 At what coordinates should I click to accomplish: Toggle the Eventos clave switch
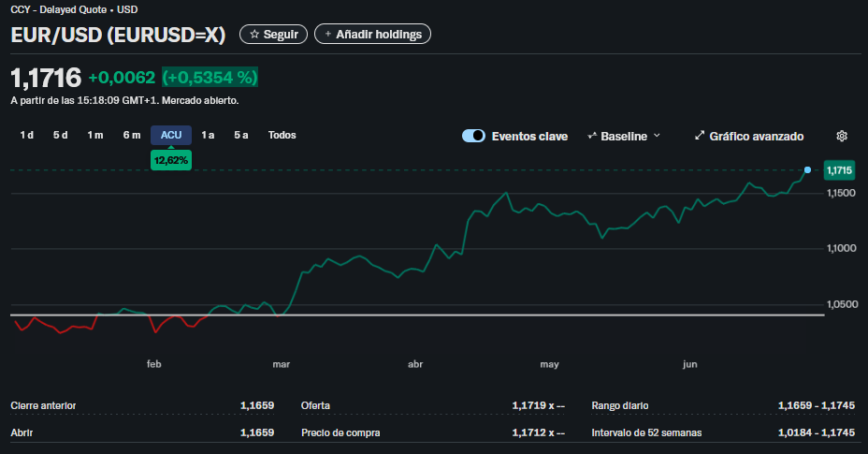click(473, 136)
